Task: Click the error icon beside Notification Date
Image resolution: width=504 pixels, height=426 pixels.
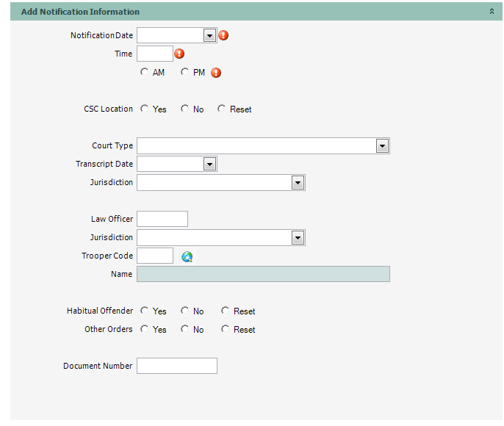Action: coord(224,35)
